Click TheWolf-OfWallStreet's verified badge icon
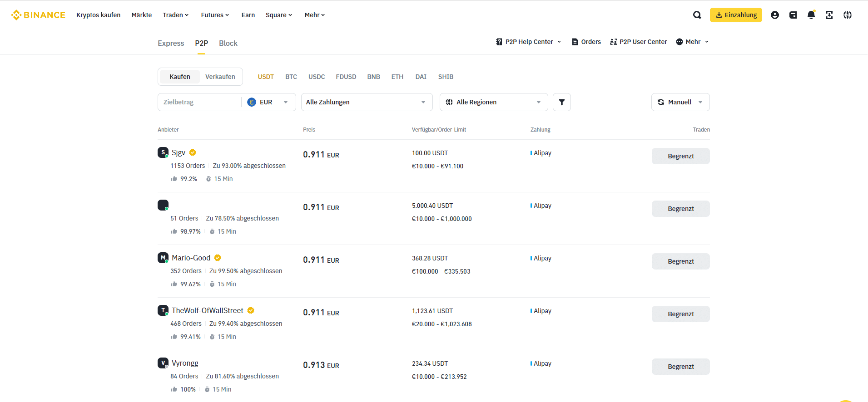 click(251, 310)
